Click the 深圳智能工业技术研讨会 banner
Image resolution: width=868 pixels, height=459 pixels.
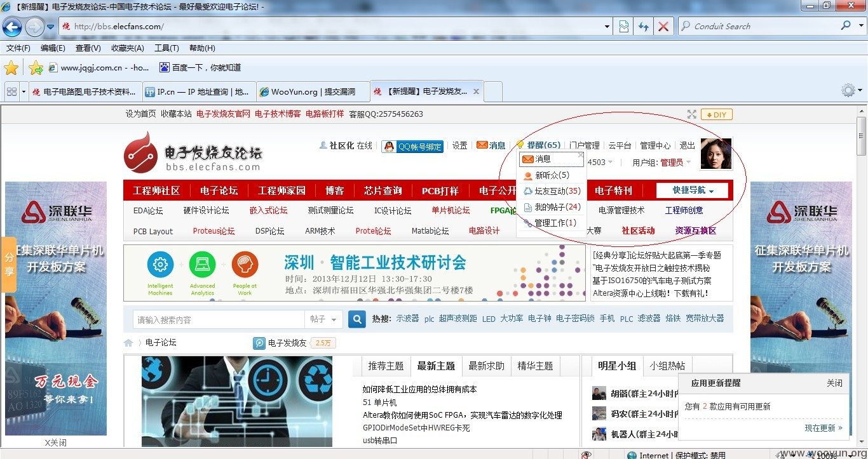pos(354,273)
